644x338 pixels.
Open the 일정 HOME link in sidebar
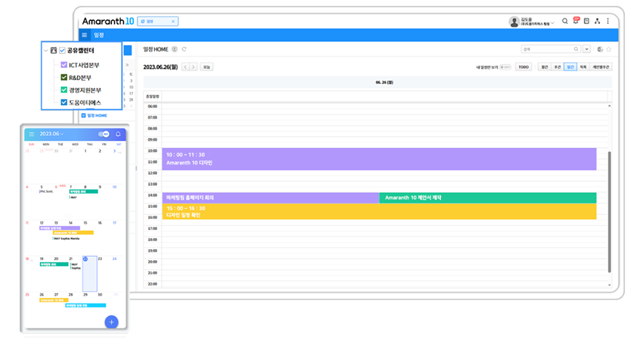pos(98,116)
